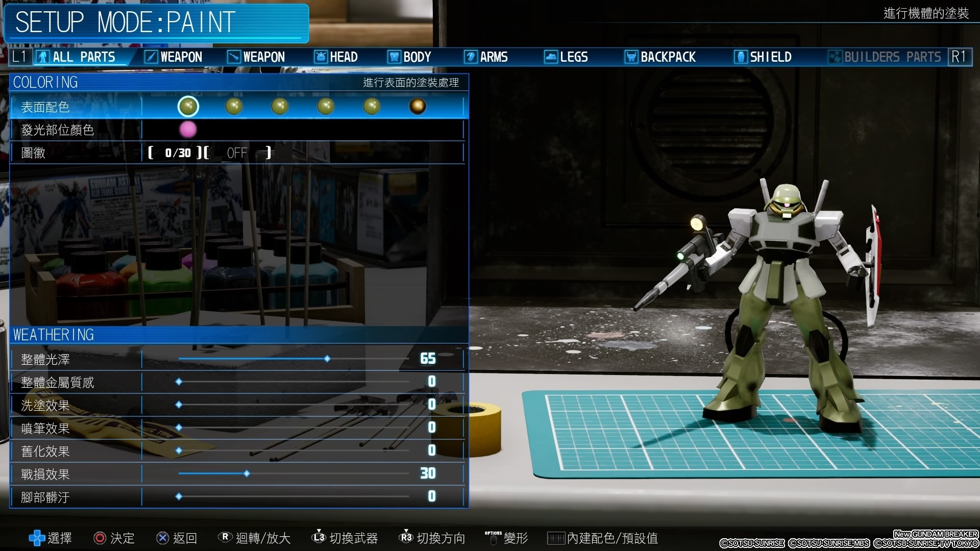Open the BUILDERS PARTS tab
Image resolution: width=980 pixels, height=551 pixels.
(x=885, y=57)
